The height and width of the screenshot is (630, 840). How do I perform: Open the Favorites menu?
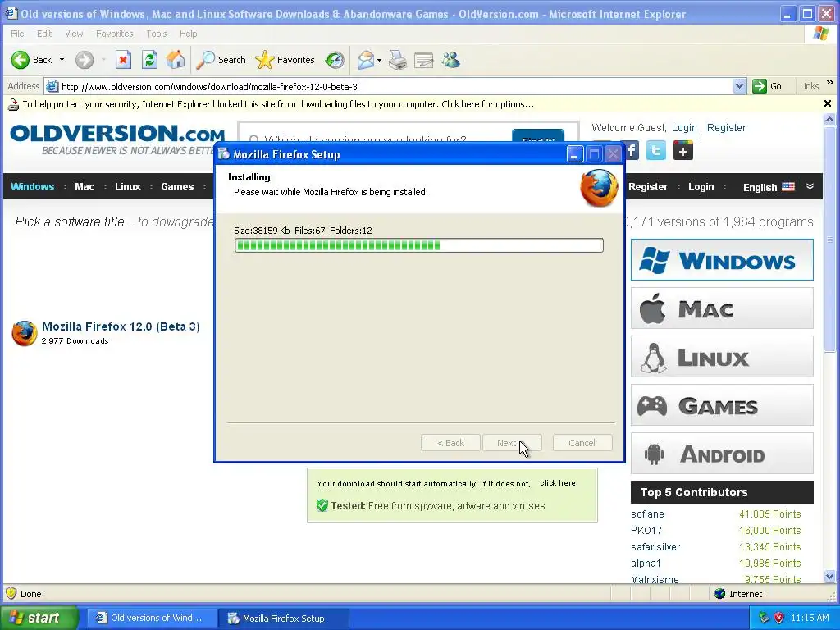(x=115, y=34)
